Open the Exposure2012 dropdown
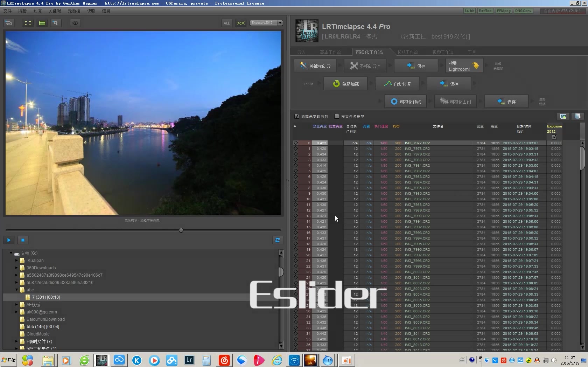Viewport: 588px width, 367px height. 266,23
